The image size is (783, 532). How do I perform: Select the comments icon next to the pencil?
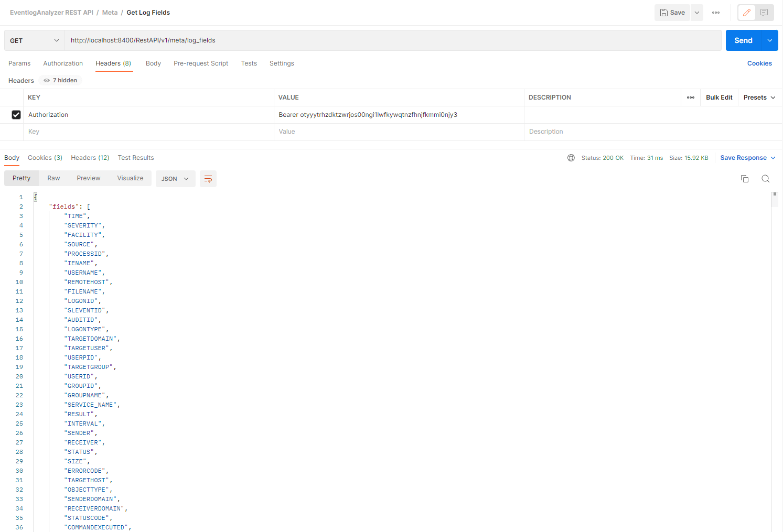click(x=764, y=12)
